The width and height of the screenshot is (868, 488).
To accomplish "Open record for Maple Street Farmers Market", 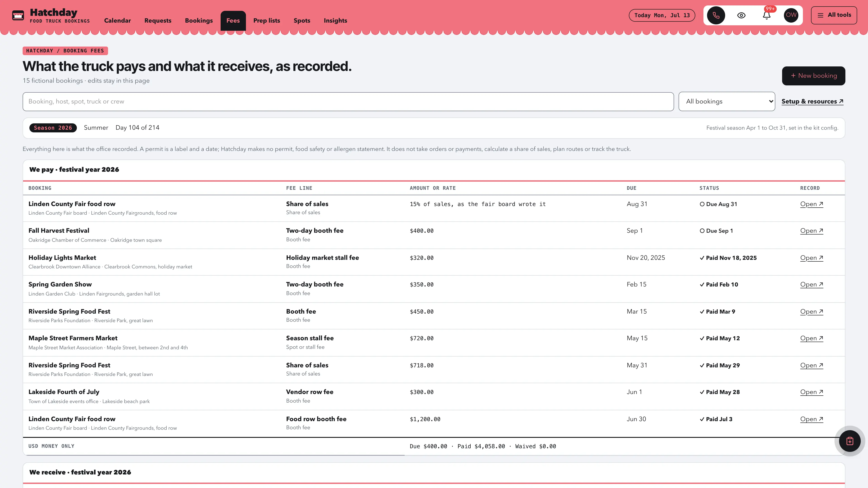I will pos(811,338).
